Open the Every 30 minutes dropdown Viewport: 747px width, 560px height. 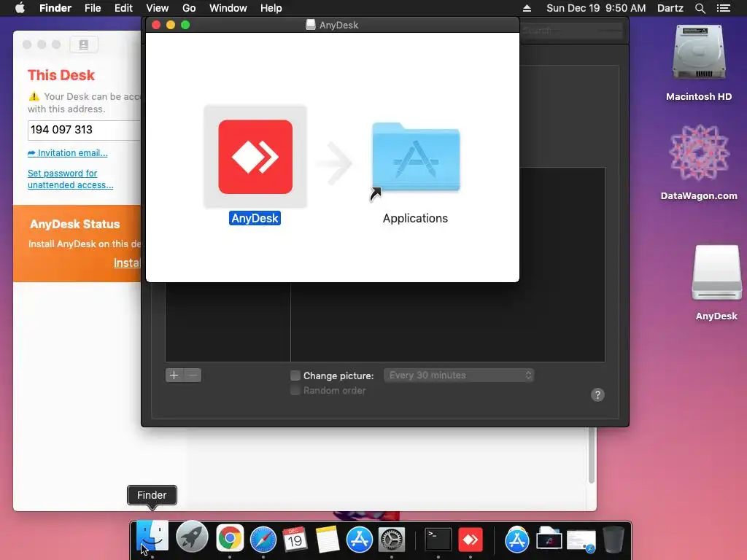tap(459, 376)
